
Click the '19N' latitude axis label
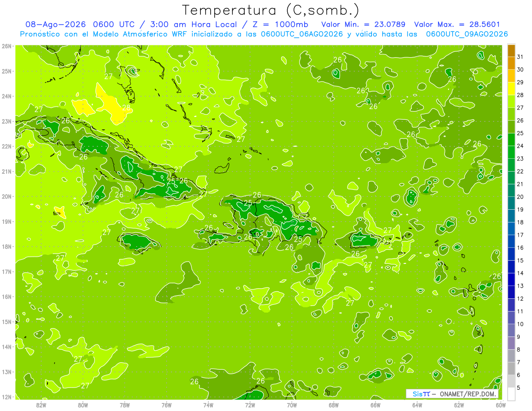point(7,222)
